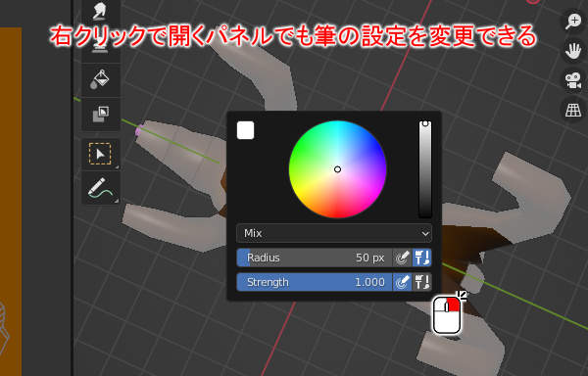Select the Fill bucket tool
Image resolution: width=588 pixels, height=376 pixels.
tap(101, 79)
